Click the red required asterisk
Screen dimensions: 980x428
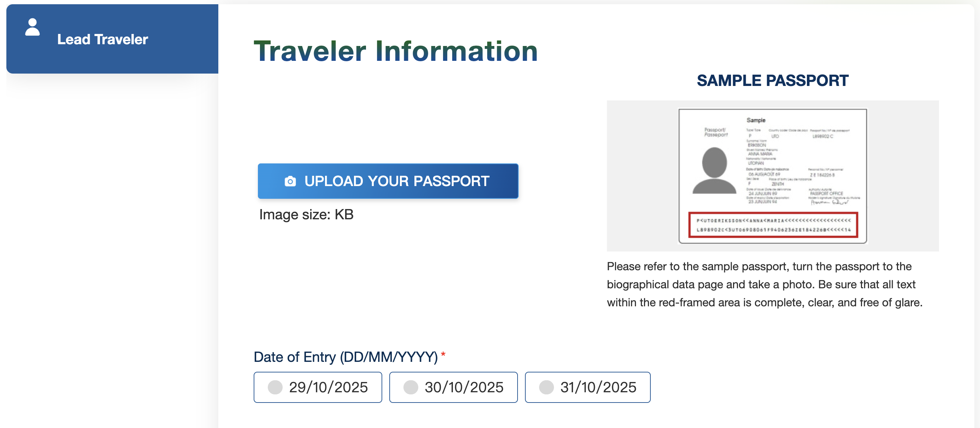click(443, 354)
